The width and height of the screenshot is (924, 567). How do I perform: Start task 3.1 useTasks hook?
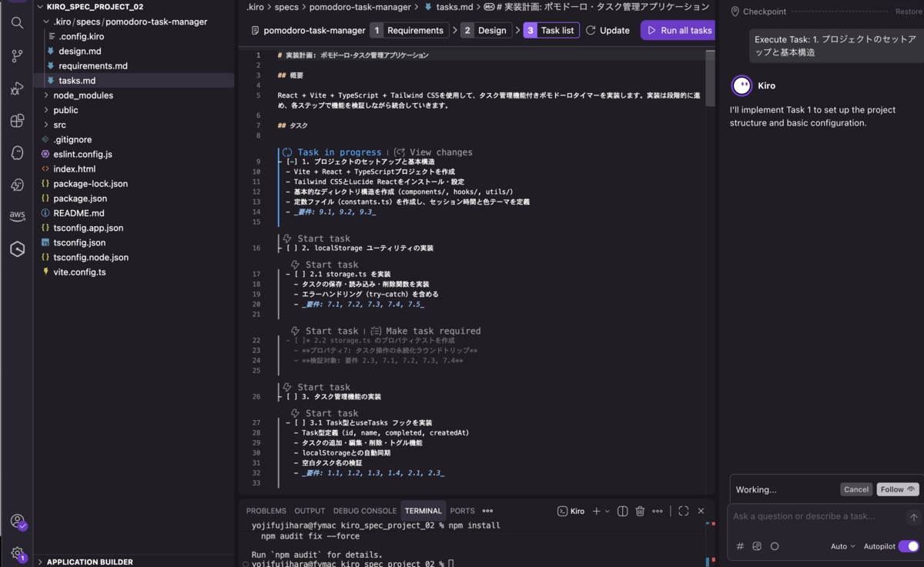click(x=324, y=413)
